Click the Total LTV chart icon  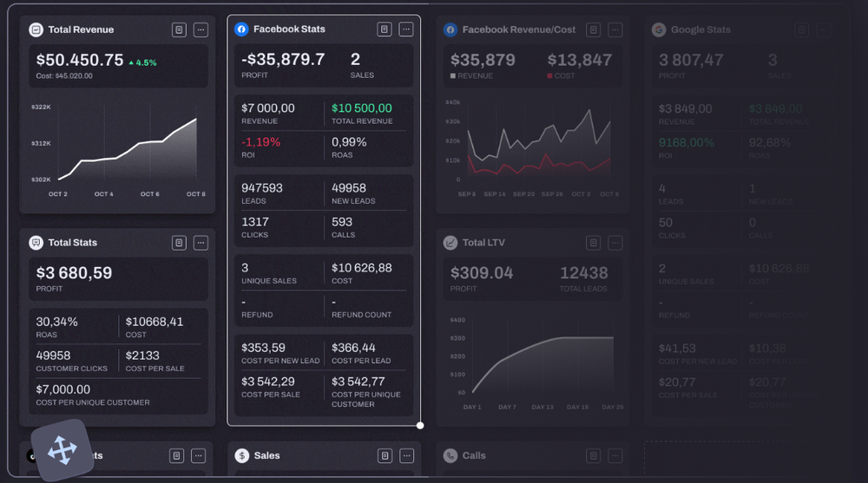point(450,243)
